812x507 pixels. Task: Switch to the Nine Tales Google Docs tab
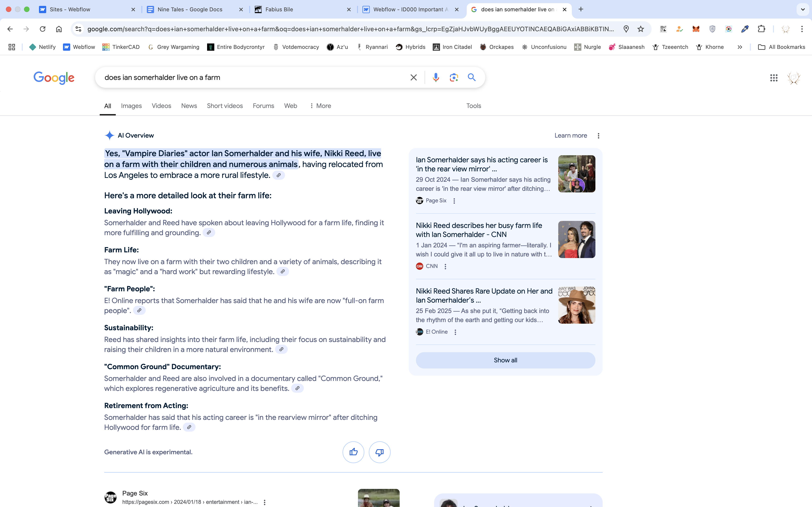pyautogui.click(x=190, y=9)
